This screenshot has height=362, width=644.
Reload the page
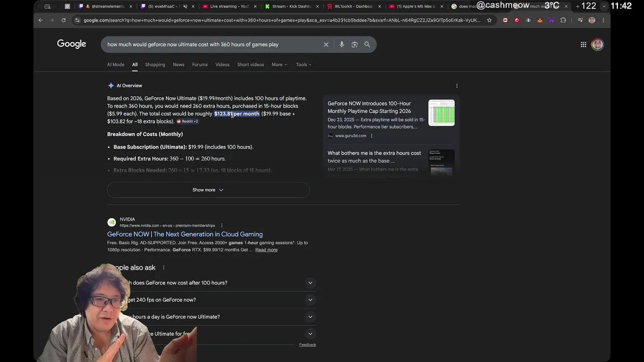coord(63,20)
